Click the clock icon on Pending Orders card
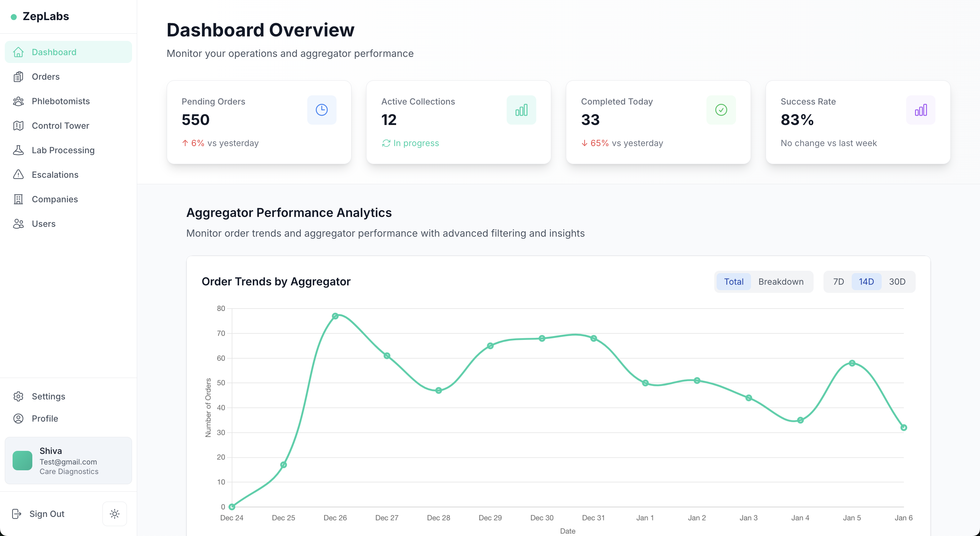The image size is (980, 536). tap(322, 110)
